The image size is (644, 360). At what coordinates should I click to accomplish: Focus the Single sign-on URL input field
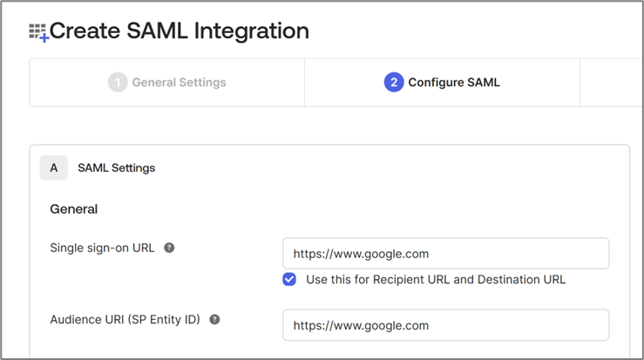(x=445, y=254)
